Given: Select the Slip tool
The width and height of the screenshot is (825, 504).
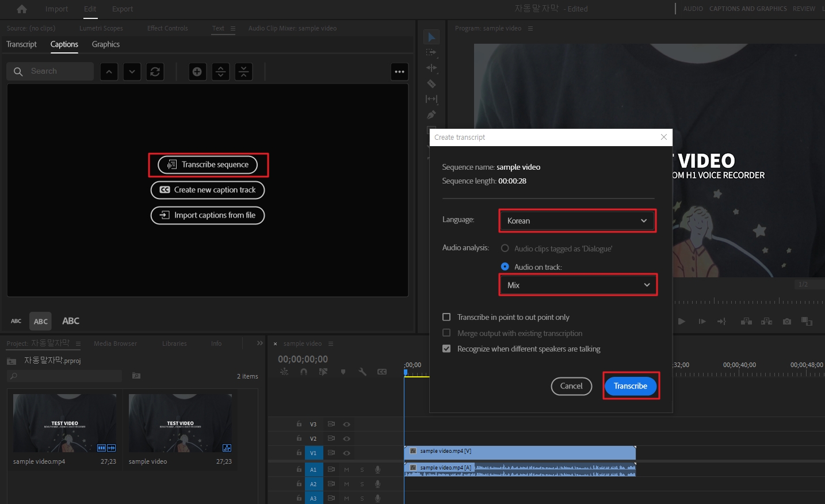Looking at the screenshot, I should pyautogui.click(x=431, y=99).
